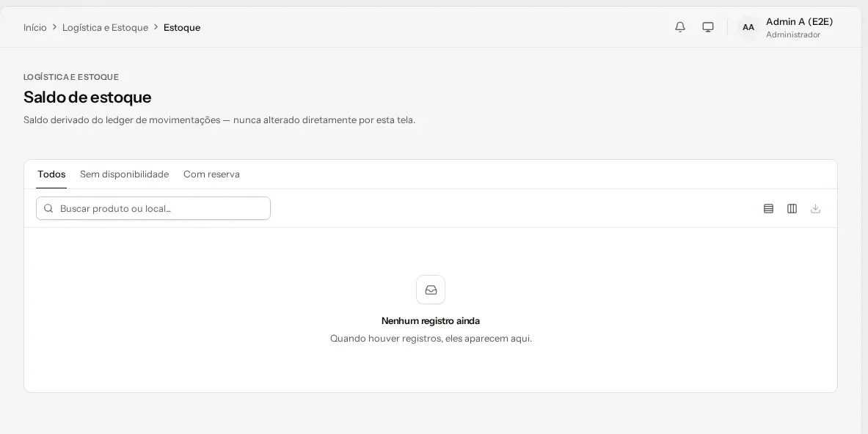Click the download export icon
The height and width of the screenshot is (434, 868).
815,208
